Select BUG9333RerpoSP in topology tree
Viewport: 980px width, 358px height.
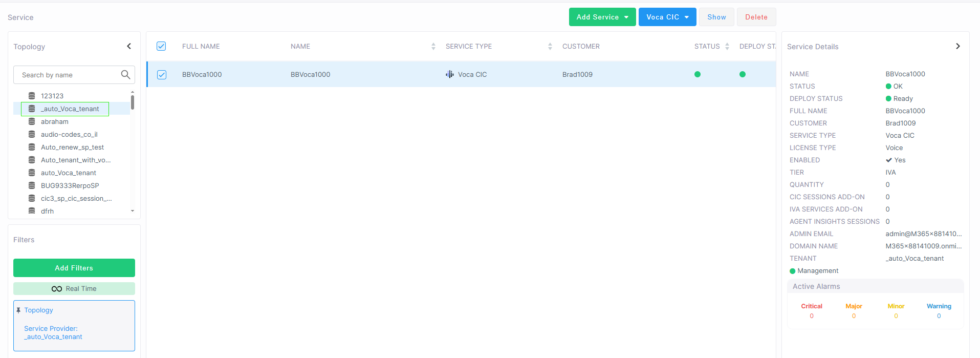[70, 186]
